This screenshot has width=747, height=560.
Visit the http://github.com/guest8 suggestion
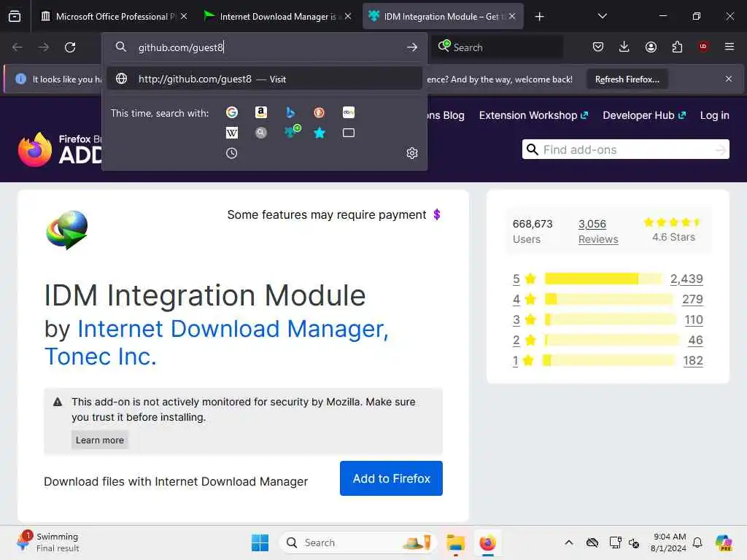point(264,79)
